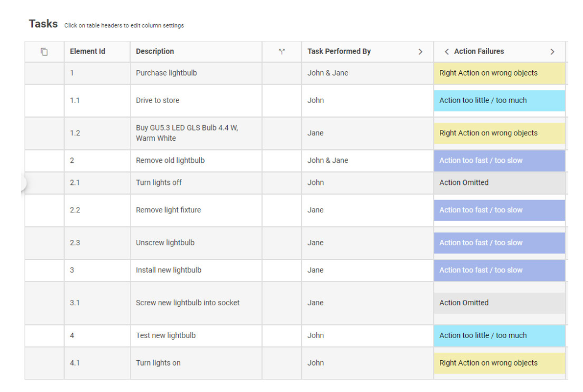Viewport: 583px width, 392px height.
Task: Click the copy icon in the table header
Action: (44, 52)
